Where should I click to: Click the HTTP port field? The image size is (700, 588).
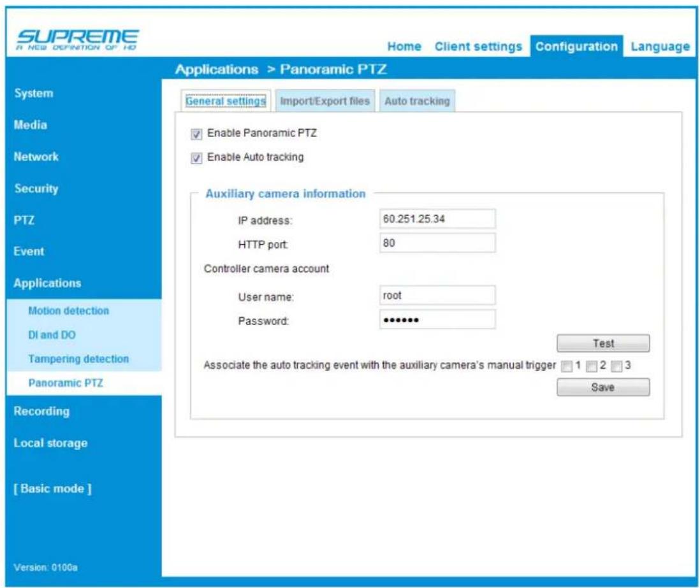437,243
